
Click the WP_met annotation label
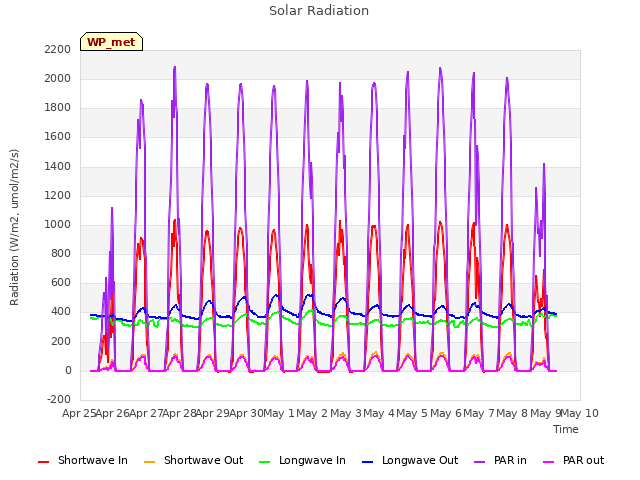click(x=111, y=42)
